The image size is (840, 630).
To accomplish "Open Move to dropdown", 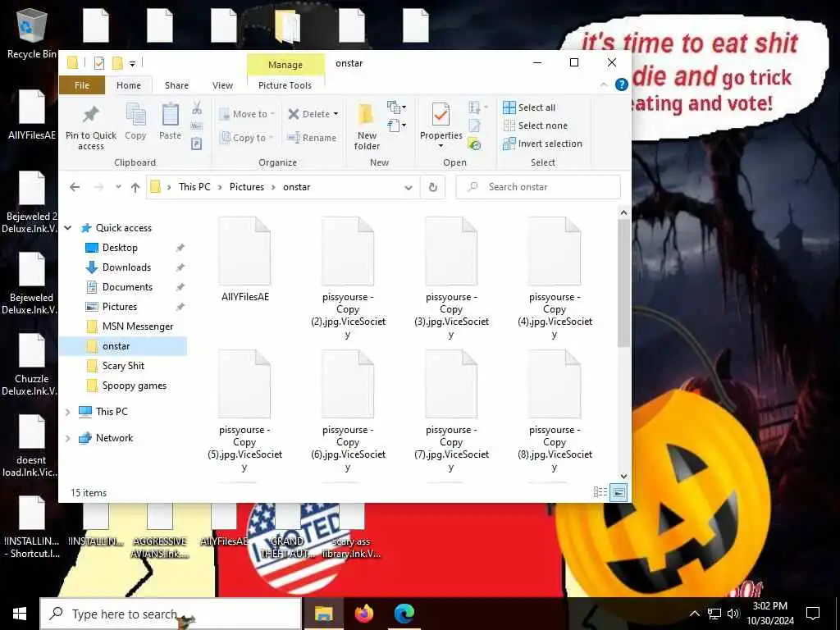I will click(247, 114).
